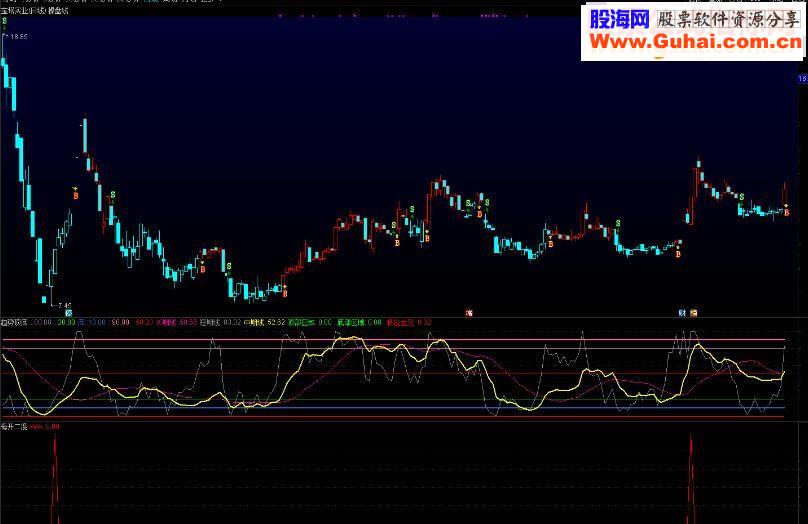Click the first orange B buy marker on the chart
808x524 pixels.
pyautogui.click(x=76, y=196)
